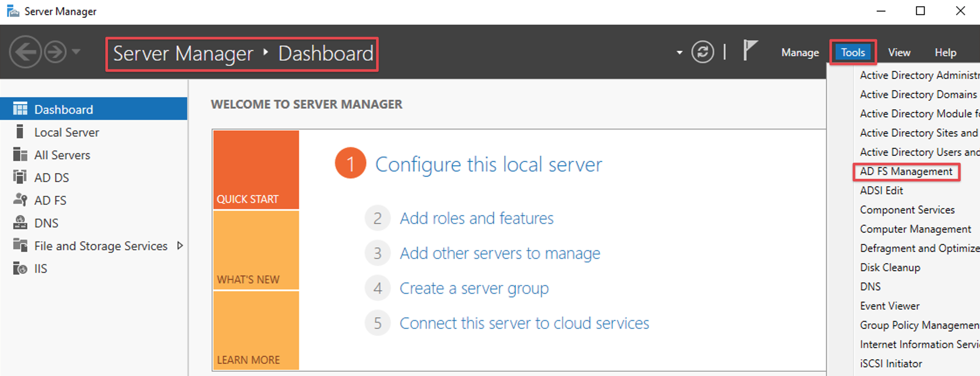This screenshot has width=980, height=376.
Task: Open DNS from the Tools menu
Action: [x=870, y=287]
